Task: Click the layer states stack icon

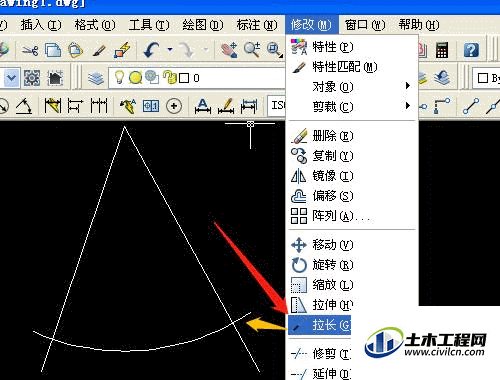Action: click(x=423, y=78)
